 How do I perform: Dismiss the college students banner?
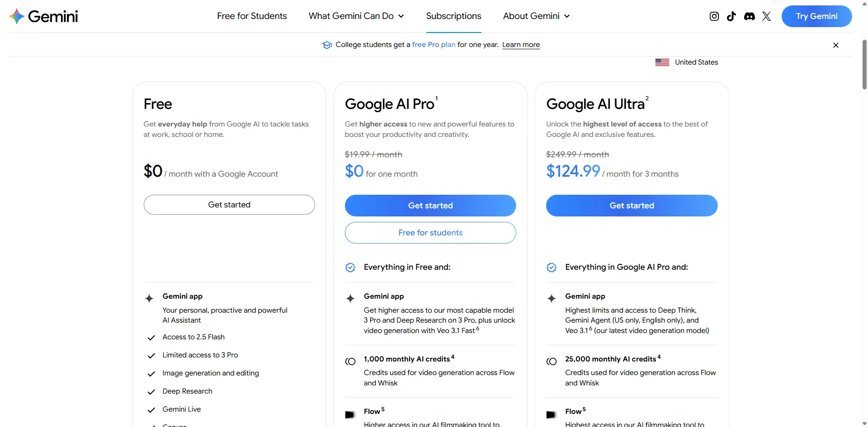[836, 45]
